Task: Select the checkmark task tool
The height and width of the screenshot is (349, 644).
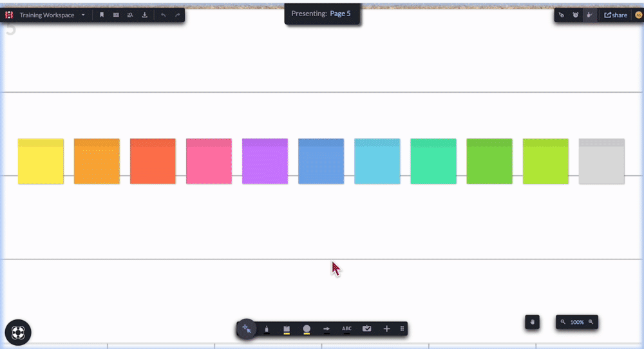Action: (367, 328)
